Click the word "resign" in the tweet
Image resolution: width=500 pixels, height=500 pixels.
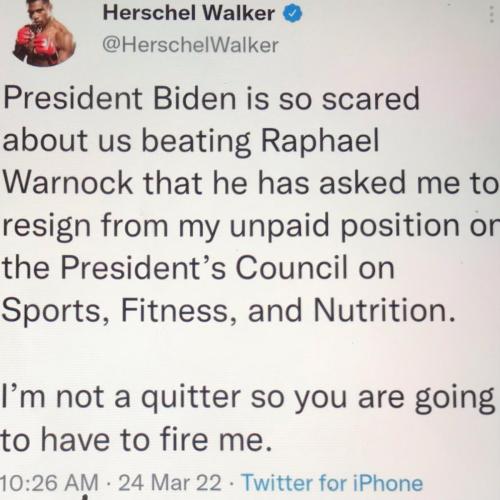tap(46, 227)
